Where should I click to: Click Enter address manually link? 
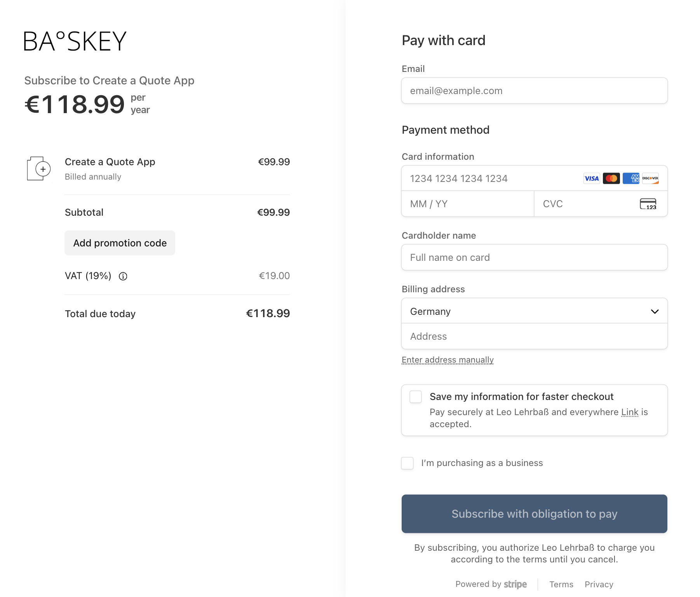[x=448, y=360]
